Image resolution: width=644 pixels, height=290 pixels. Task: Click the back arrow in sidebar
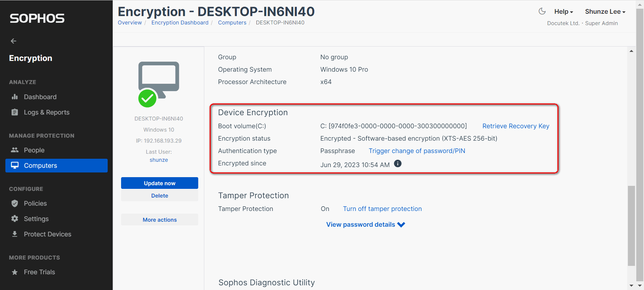[x=13, y=41]
